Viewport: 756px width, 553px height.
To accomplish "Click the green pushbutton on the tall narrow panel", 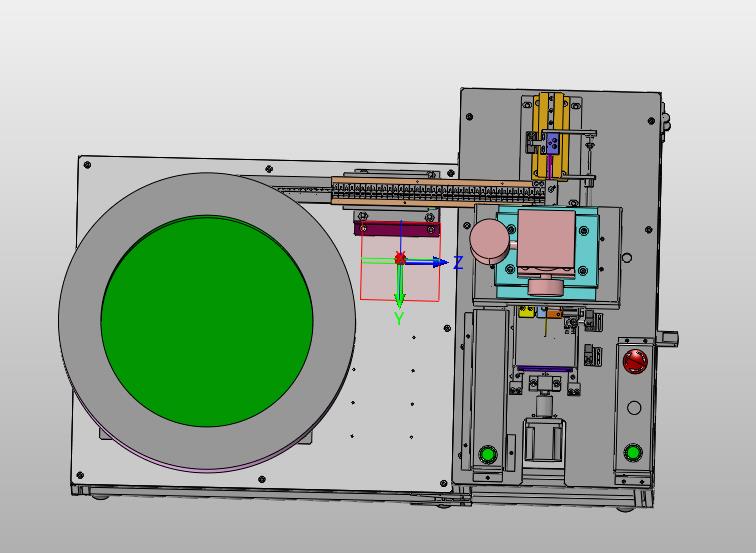I will point(487,455).
